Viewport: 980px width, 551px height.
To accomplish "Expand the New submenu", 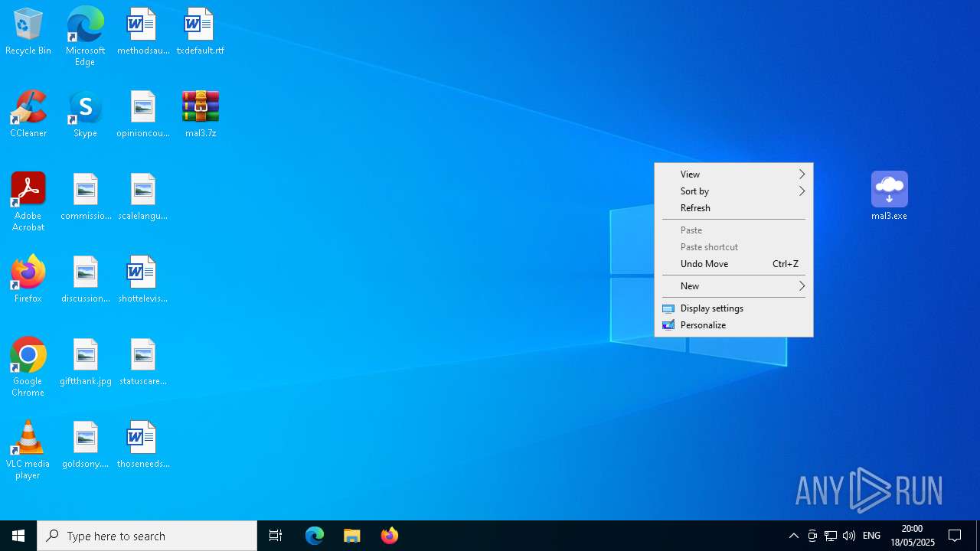I will coord(733,286).
